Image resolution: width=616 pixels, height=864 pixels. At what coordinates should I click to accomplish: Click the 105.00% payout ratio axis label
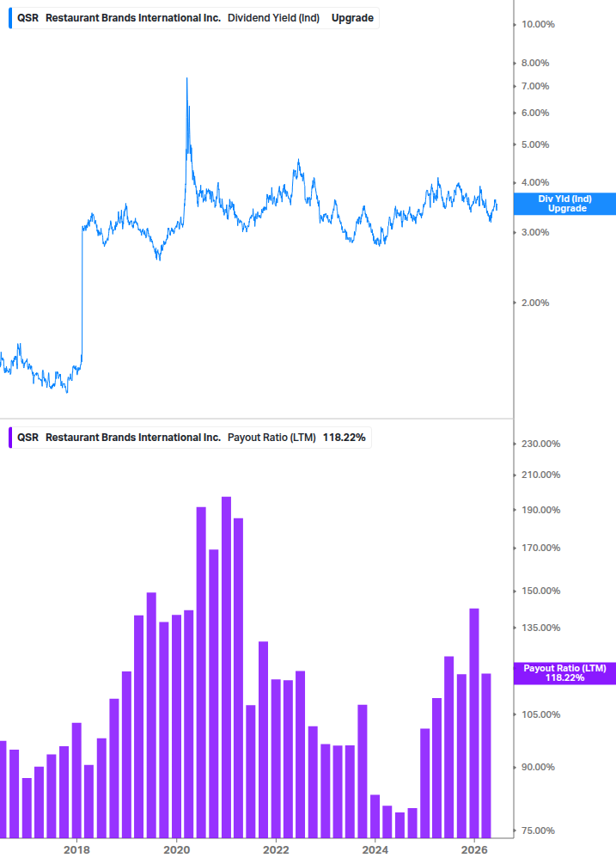coord(540,714)
